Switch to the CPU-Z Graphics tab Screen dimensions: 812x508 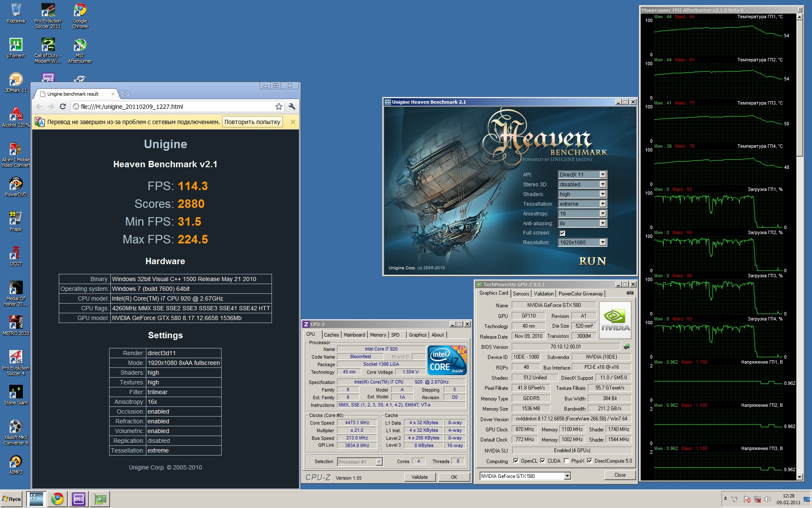coord(418,335)
